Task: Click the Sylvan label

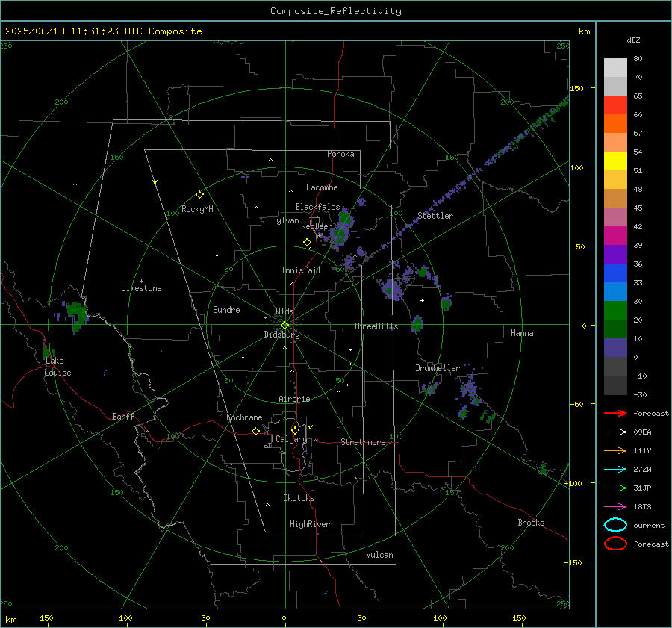Action: 285,220
